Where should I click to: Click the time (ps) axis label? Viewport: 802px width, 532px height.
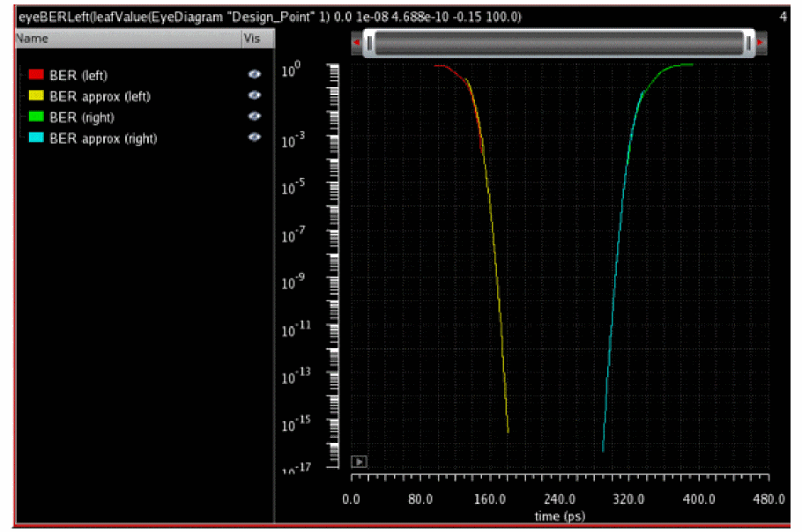tap(560, 515)
